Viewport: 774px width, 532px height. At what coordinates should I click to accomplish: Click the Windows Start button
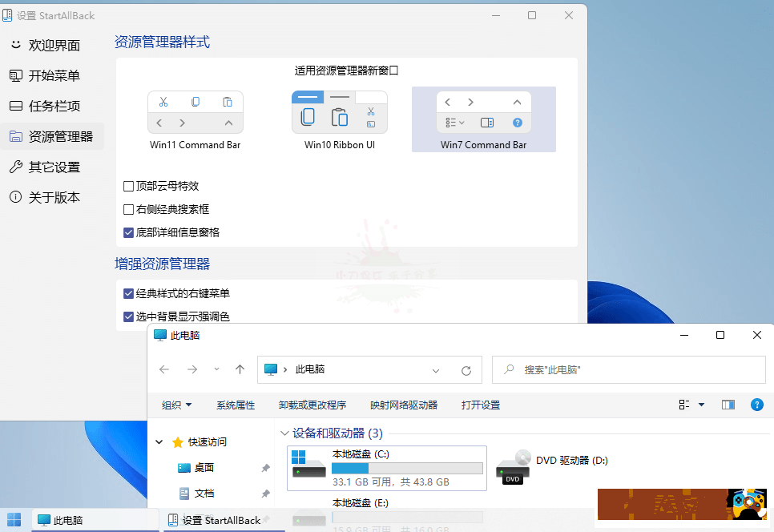pos(14,520)
